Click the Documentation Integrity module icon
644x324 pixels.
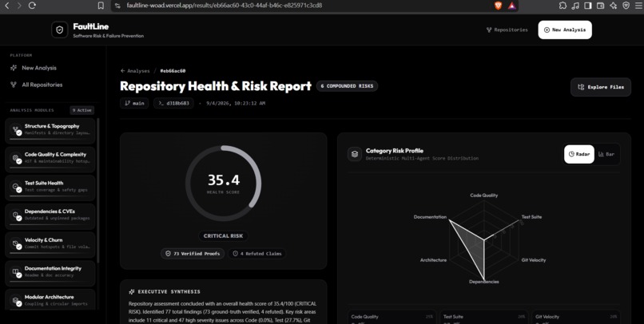[16, 272]
